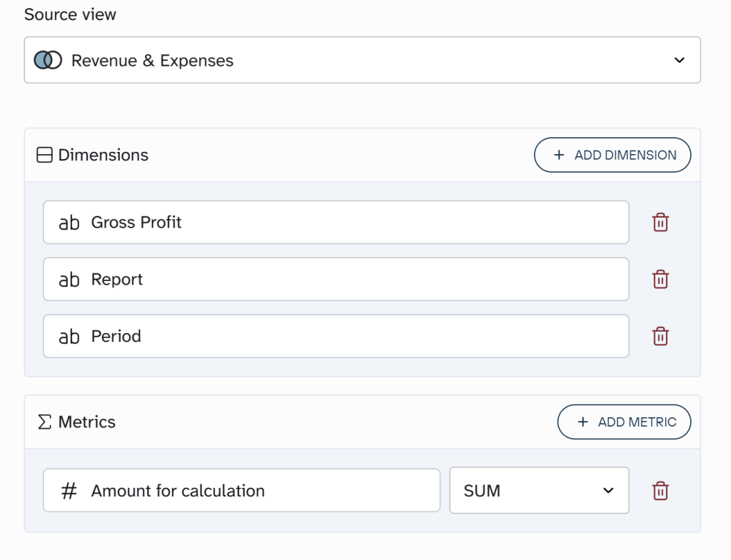Remove the Report dimension using its trash icon

coord(660,279)
